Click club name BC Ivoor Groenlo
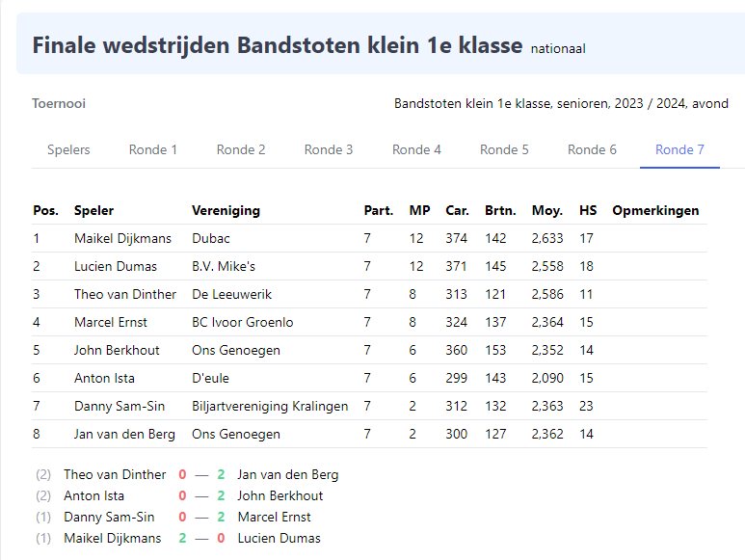Screen dimensions: 745x560 242,323
